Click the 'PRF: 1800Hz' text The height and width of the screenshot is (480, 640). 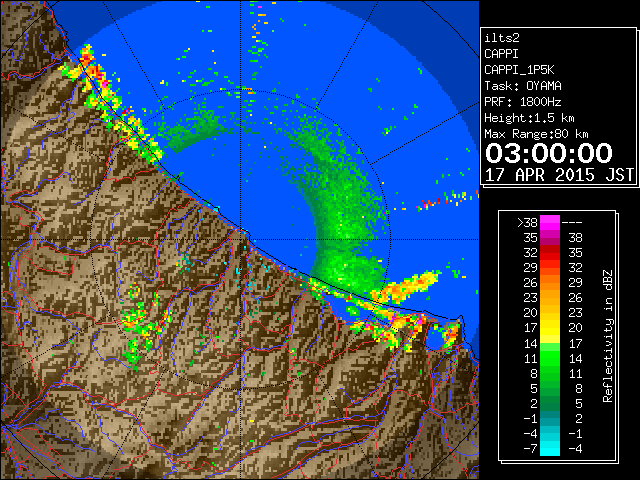(523, 102)
